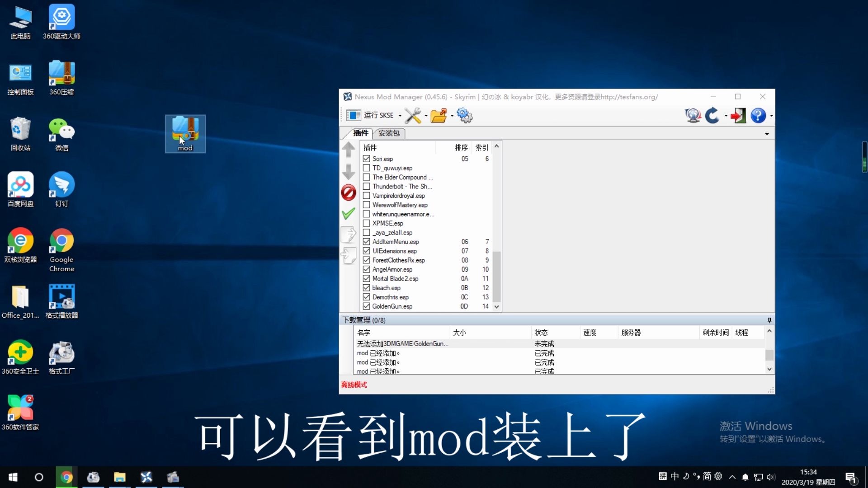Toggle checkbox for VampireLordroyal.esp
This screenshot has height=488, width=868.
point(367,196)
